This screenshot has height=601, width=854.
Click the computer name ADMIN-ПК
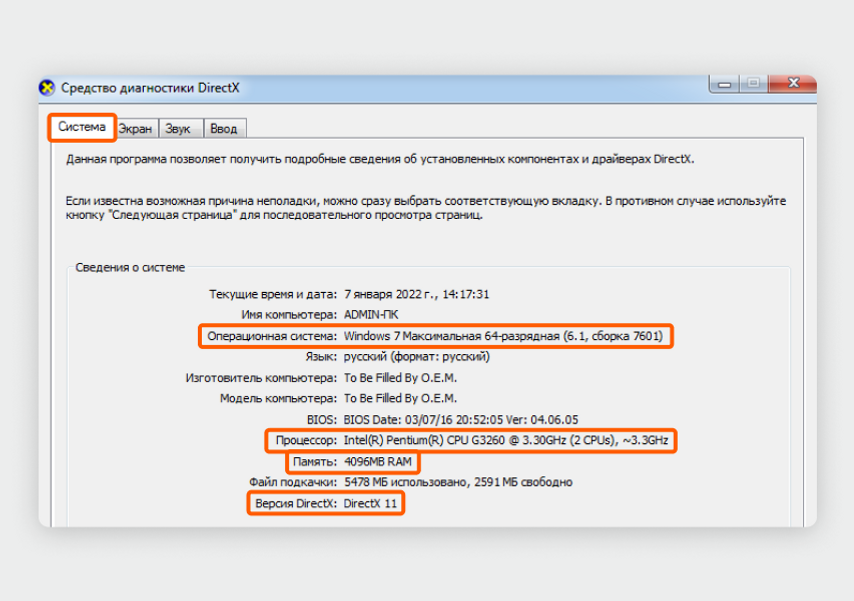coord(371,315)
